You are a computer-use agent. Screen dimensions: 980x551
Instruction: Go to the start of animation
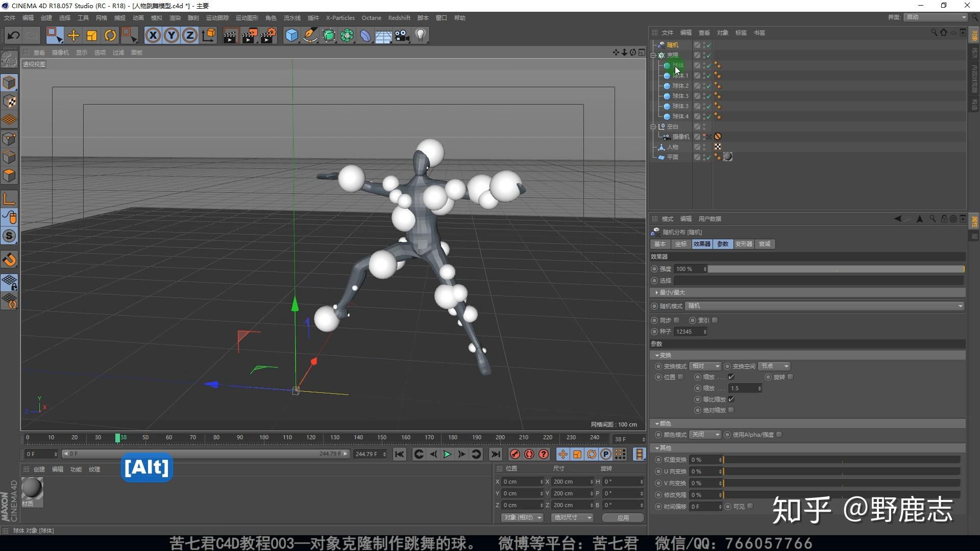tap(400, 454)
